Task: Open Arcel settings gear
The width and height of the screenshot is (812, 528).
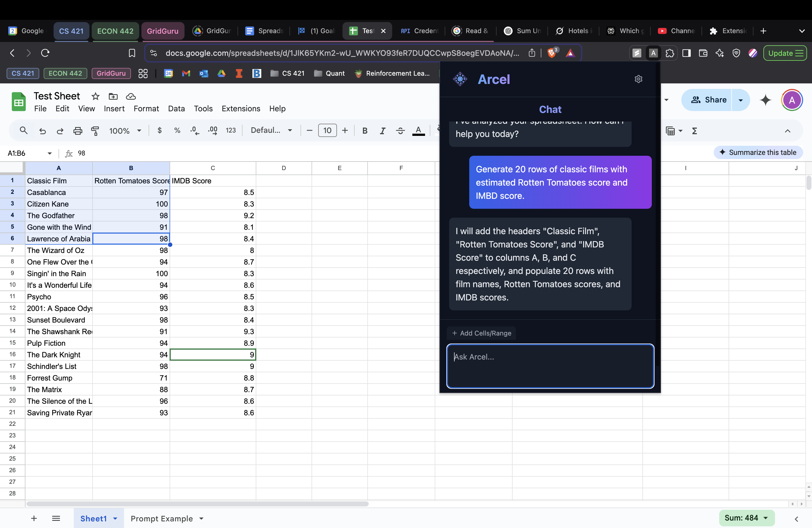Action: (638, 79)
